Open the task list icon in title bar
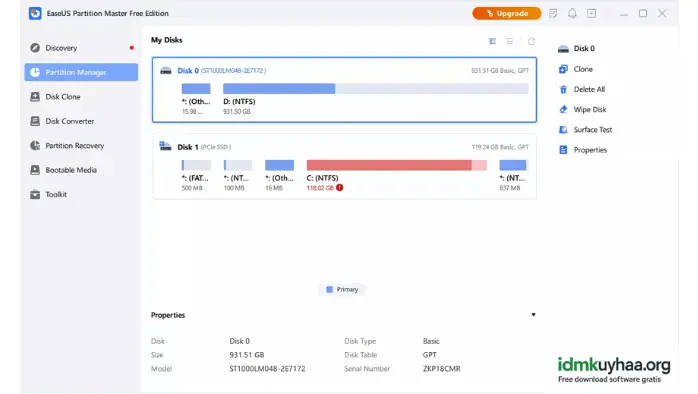This screenshot has height=394, width=698. point(553,13)
